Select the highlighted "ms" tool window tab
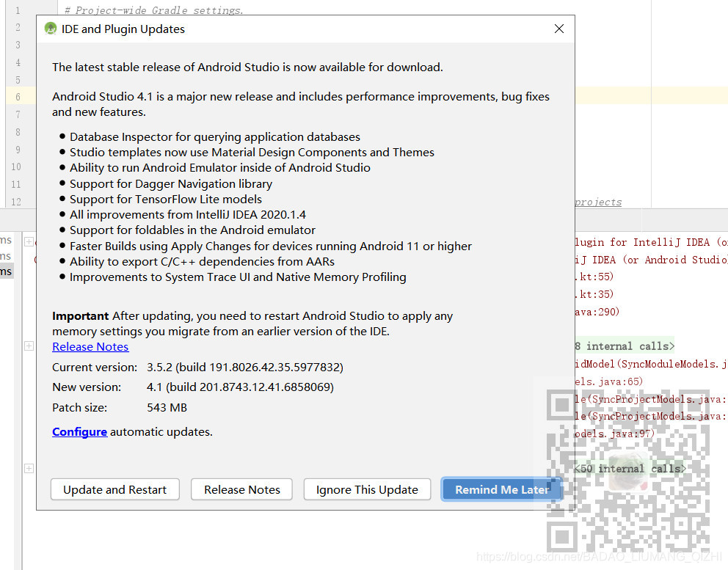The image size is (728, 570). click(x=6, y=272)
